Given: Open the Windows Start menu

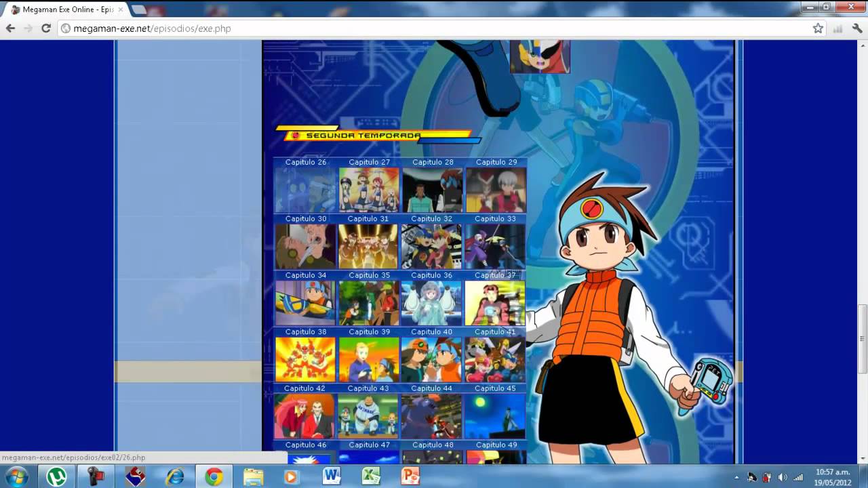Looking at the screenshot, I should tap(16, 476).
